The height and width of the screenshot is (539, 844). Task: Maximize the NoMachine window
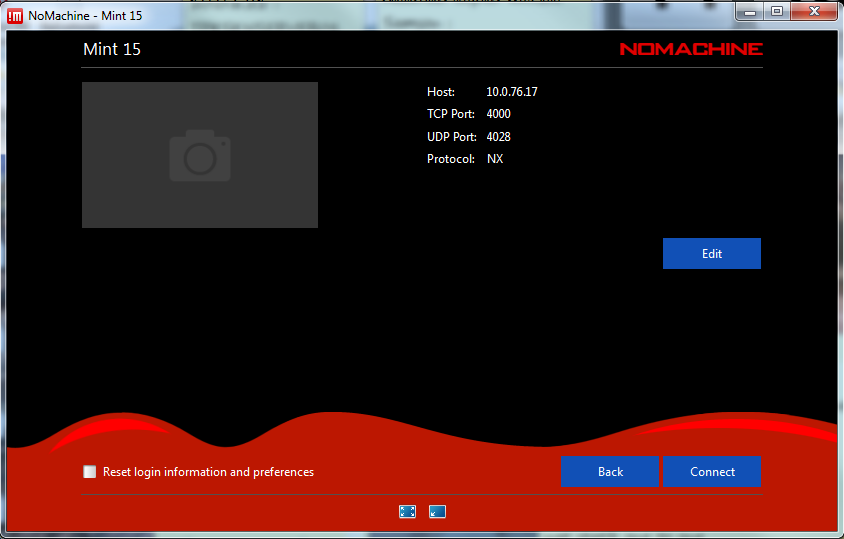click(777, 11)
